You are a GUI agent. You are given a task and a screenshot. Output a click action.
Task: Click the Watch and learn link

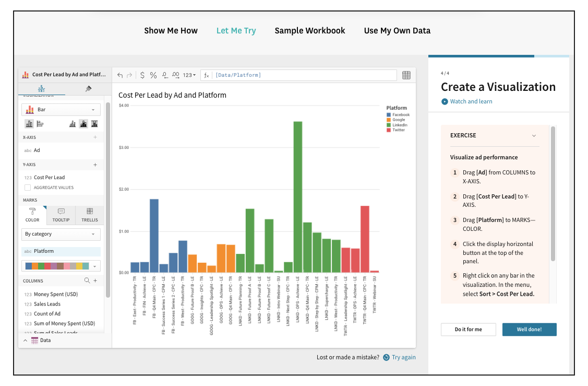point(471,101)
